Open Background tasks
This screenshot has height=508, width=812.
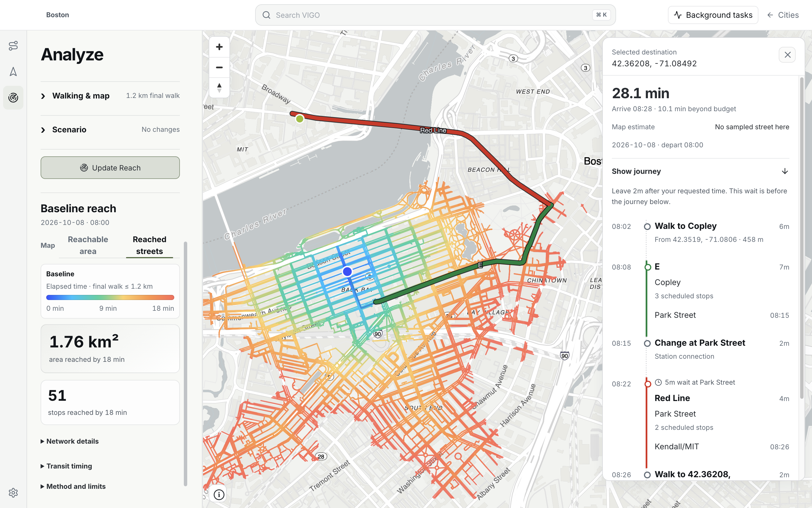[713, 15]
